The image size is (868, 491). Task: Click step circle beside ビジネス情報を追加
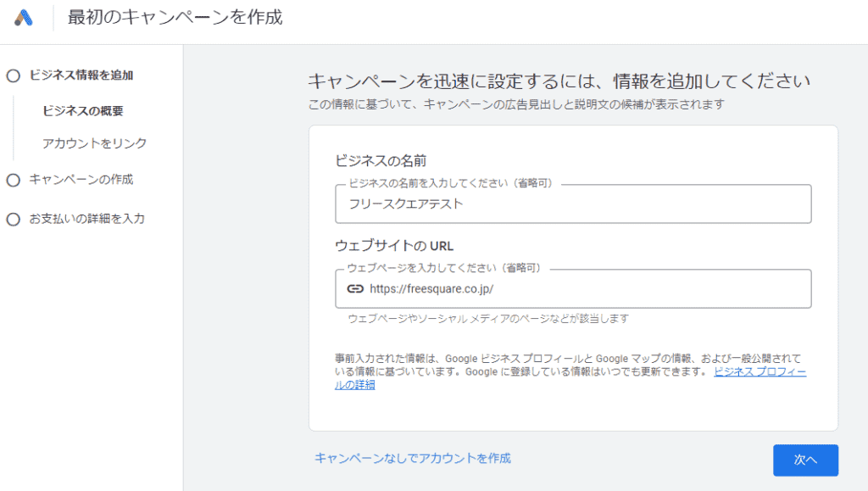[x=13, y=75]
